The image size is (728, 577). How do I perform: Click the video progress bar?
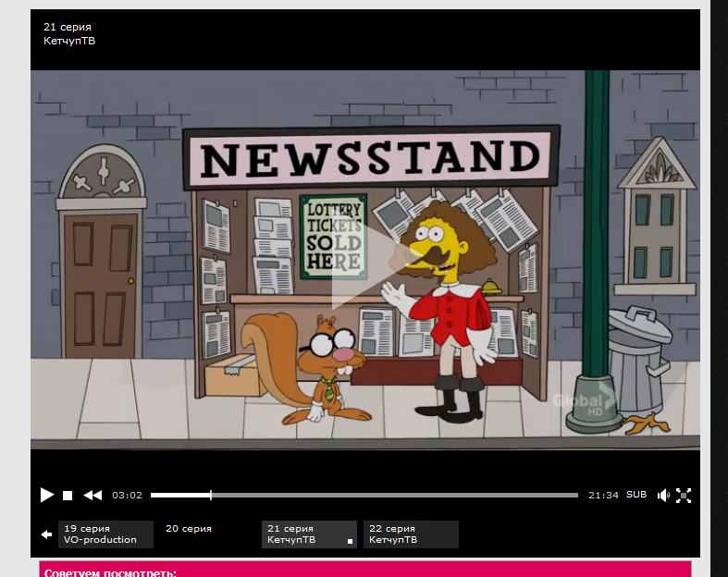364,496
